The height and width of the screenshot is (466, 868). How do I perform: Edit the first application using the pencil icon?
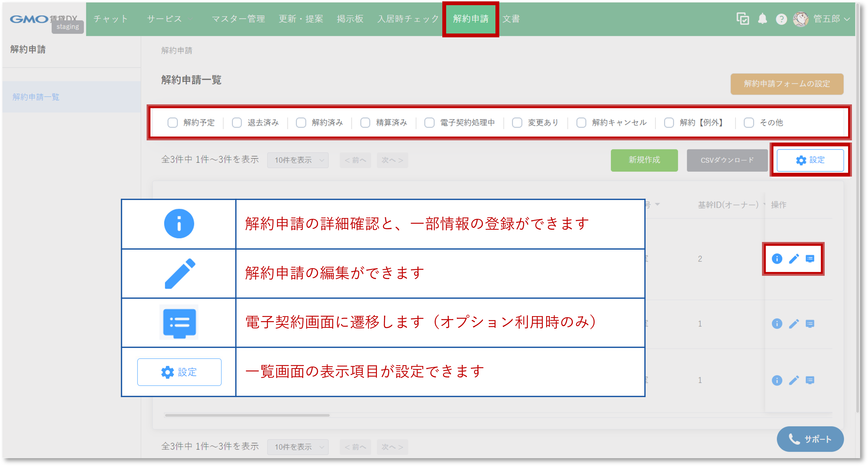tap(794, 259)
